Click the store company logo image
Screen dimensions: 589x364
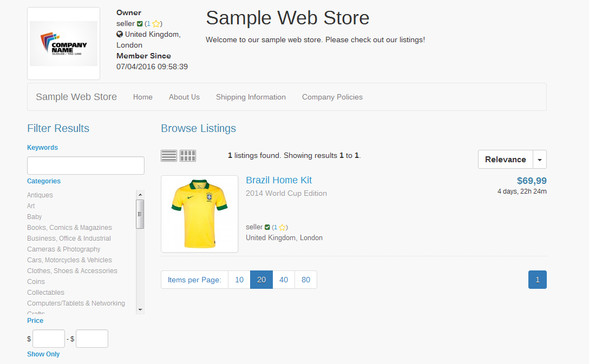[63, 43]
